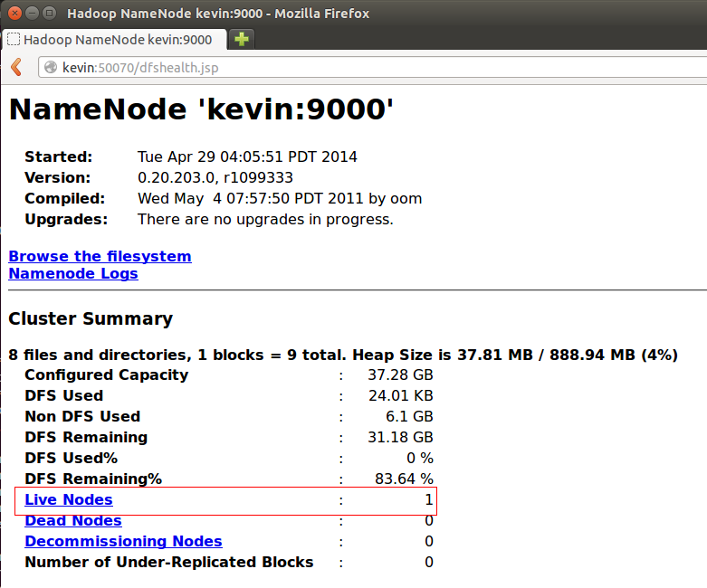Click Number of Under-Replicated Blocks label
The width and height of the screenshot is (707, 588).
pos(169,562)
